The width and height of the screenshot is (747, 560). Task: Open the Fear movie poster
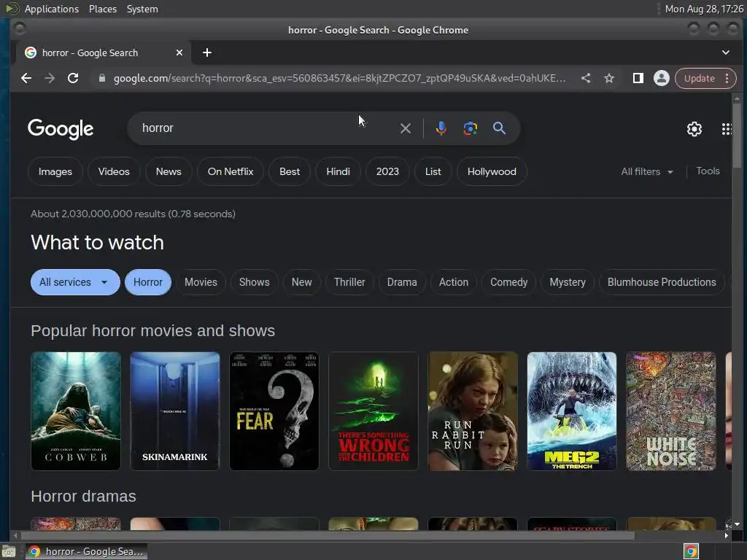274,411
